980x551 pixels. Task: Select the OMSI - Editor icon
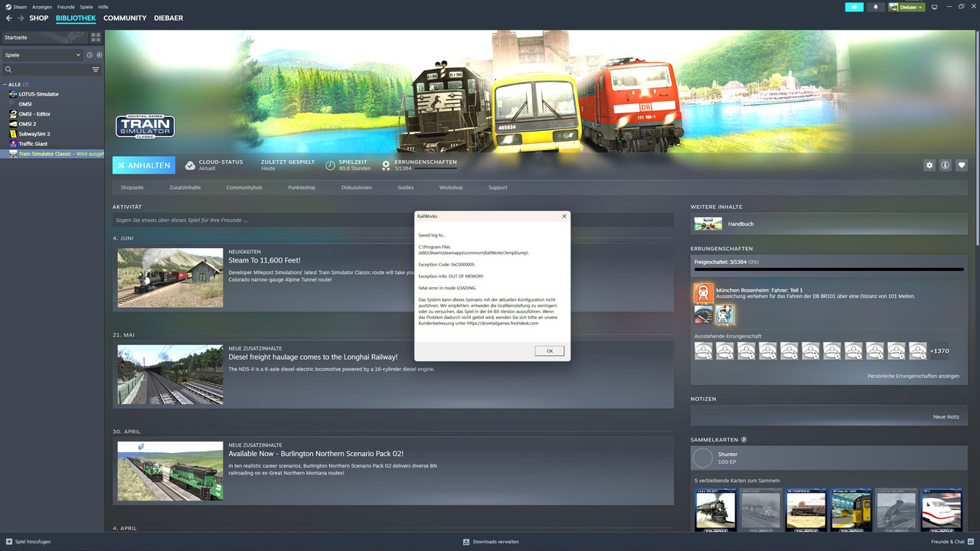click(13, 114)
